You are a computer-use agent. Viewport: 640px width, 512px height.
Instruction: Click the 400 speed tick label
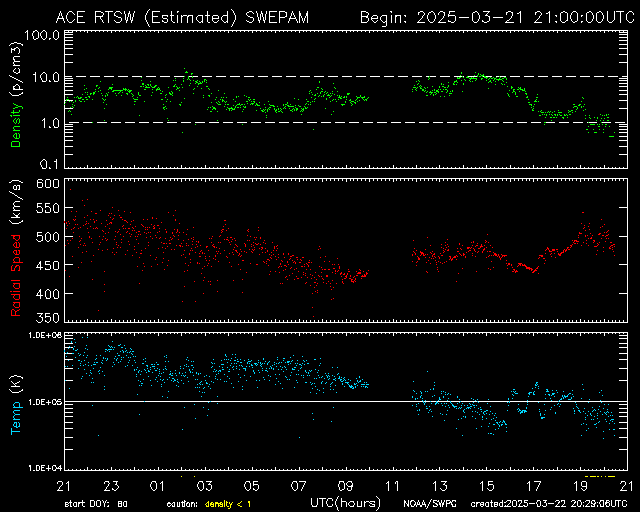coord(48,294)
